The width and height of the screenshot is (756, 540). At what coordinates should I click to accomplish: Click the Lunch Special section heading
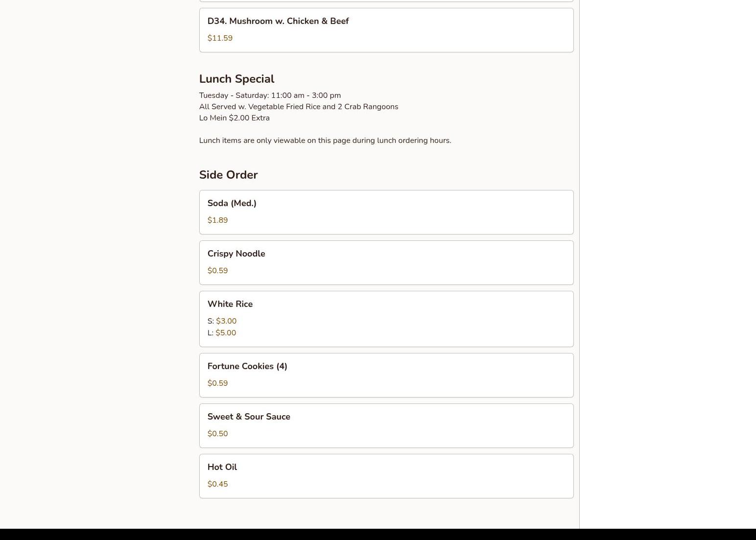[236, 79]
